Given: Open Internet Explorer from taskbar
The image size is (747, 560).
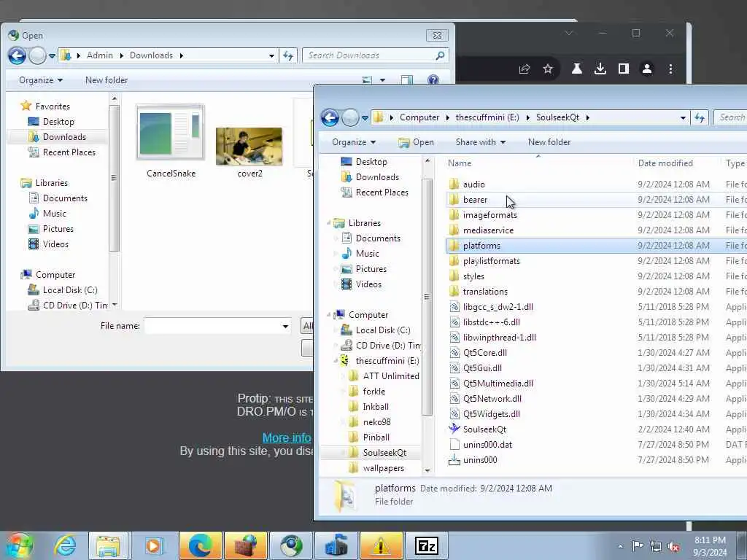Looking at the screenshot, I should tap(65, 545).
